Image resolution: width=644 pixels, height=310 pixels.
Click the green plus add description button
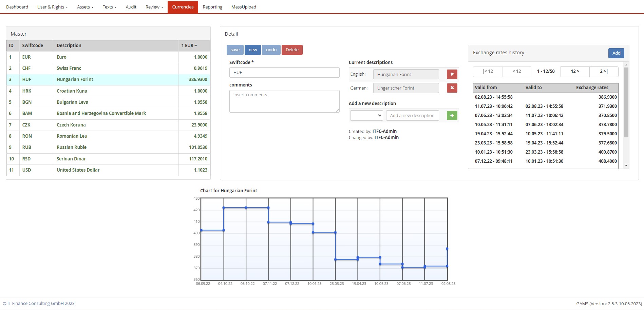click(x=452, y=116)
